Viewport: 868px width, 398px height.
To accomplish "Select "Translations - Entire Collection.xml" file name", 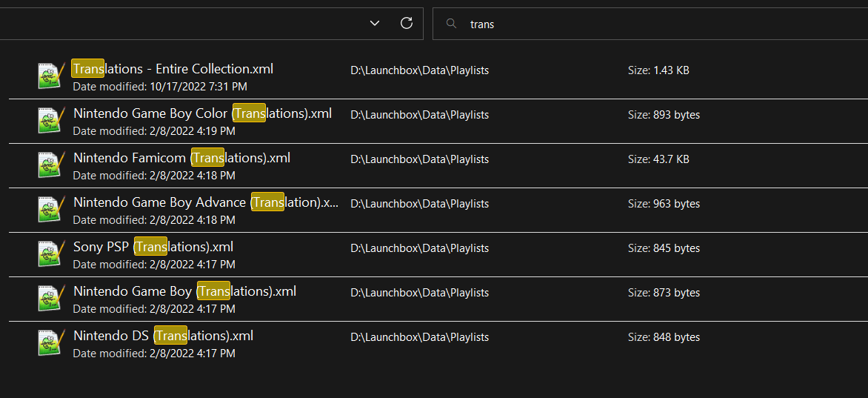I will (x=173, y=69).
